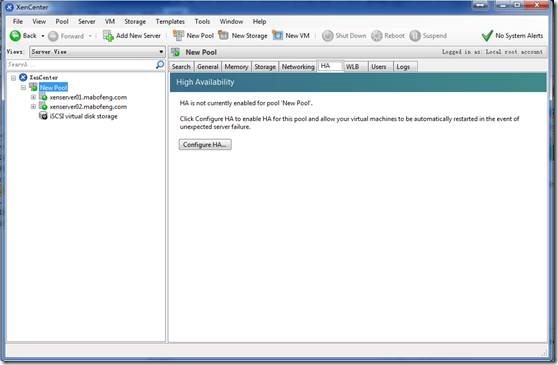This screenshot has height=365, width=558.
Task: Select the HA tab
Action: pos(330,66)
